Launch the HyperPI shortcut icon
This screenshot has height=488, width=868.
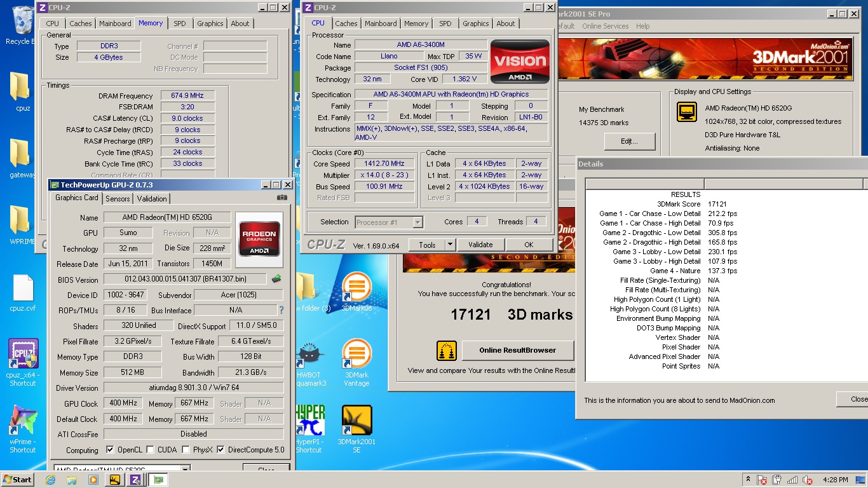click(x=309, y=429)
